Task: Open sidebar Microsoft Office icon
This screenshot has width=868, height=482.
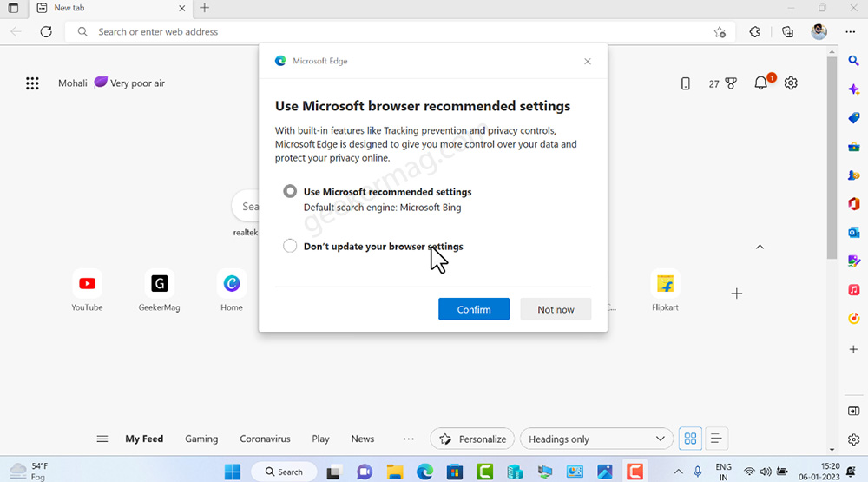Action: point(853,204)
